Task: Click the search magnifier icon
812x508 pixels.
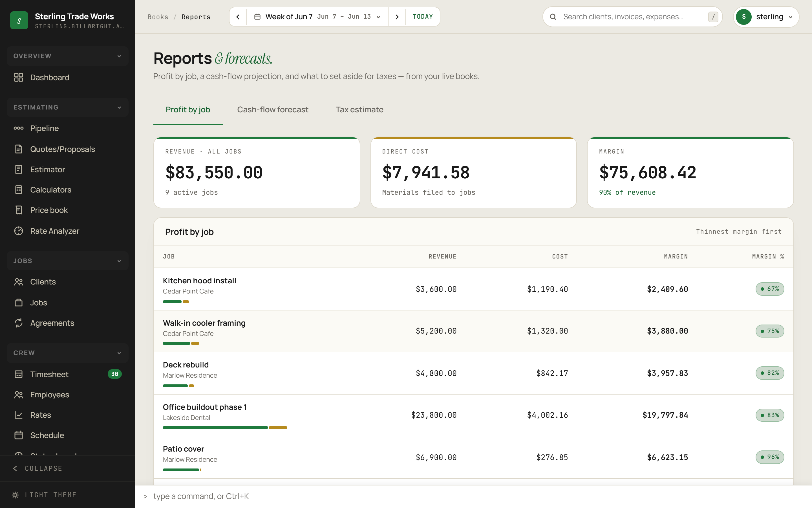Action: coord(553,17)
